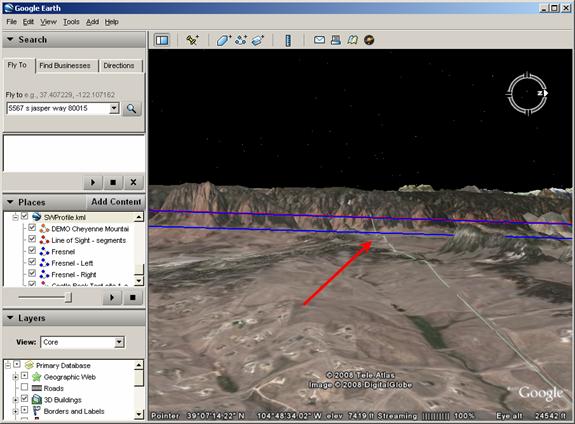
Task: Click the compass navigation ring
Action: [x=527, y=93]
